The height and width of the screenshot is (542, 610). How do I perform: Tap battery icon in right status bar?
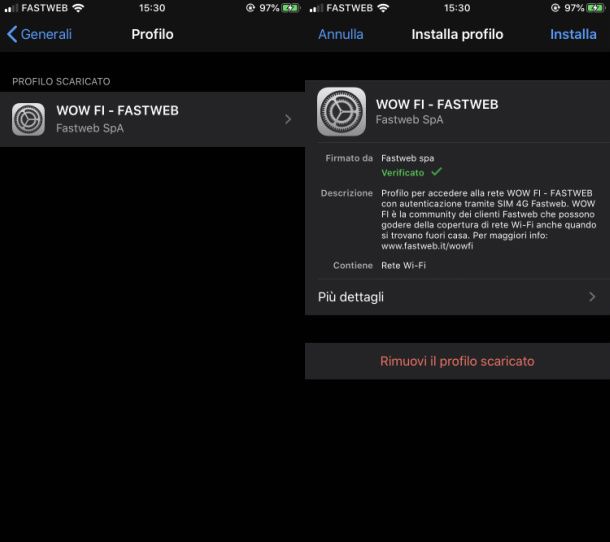(x=596, y=8)
